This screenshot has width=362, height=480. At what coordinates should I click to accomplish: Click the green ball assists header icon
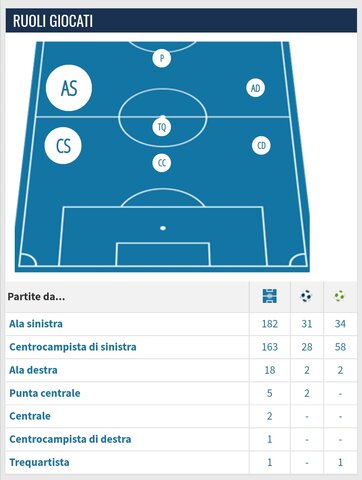click(340, 296)
